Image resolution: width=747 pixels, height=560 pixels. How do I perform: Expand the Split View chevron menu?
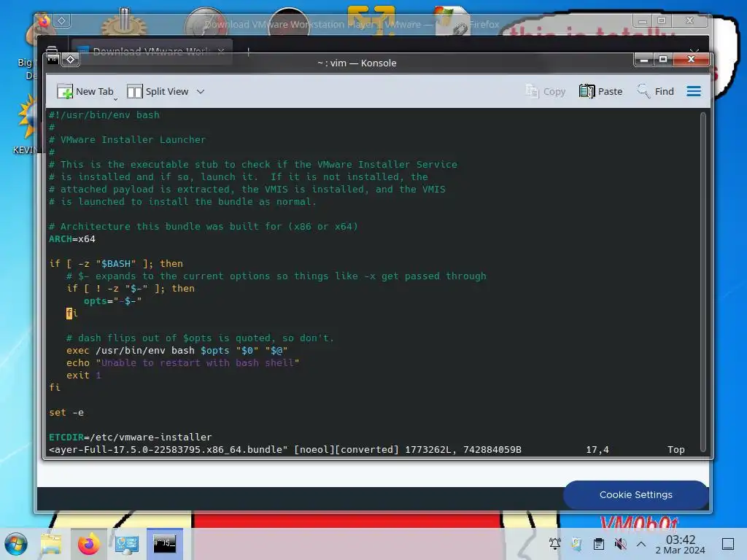pos(201,91)
